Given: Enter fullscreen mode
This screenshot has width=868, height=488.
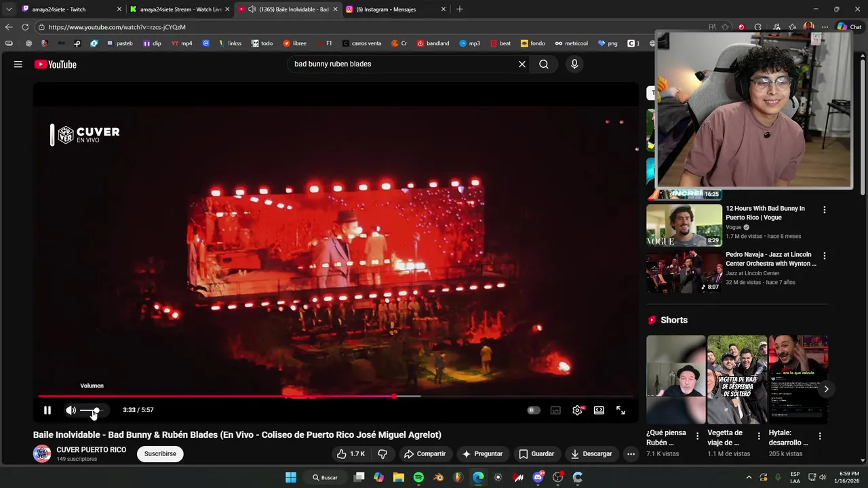Looking at the screenshot, I should (x=620, y=410).
